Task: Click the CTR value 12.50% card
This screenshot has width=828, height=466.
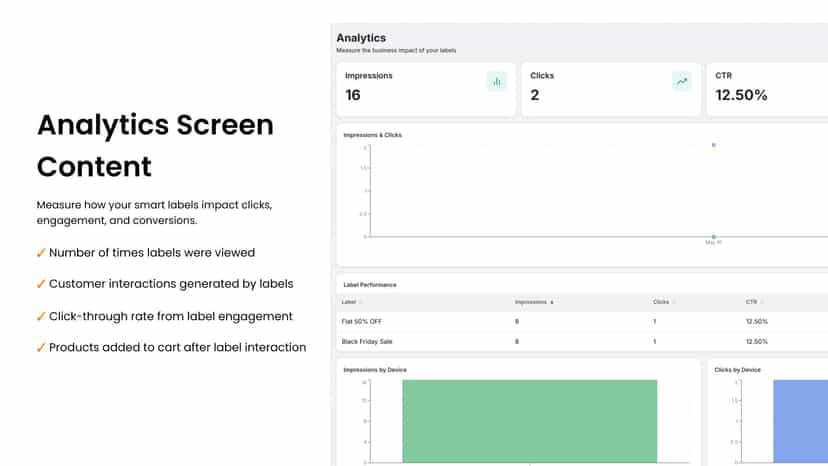Action: point(741,95)
